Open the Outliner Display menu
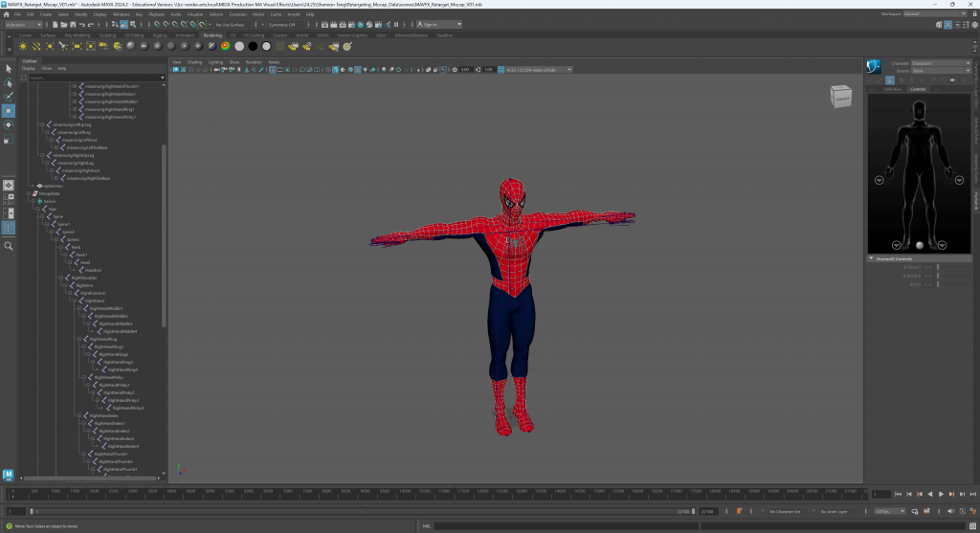The height and width of the screenshot is (533, 980). tap(29, 69)
